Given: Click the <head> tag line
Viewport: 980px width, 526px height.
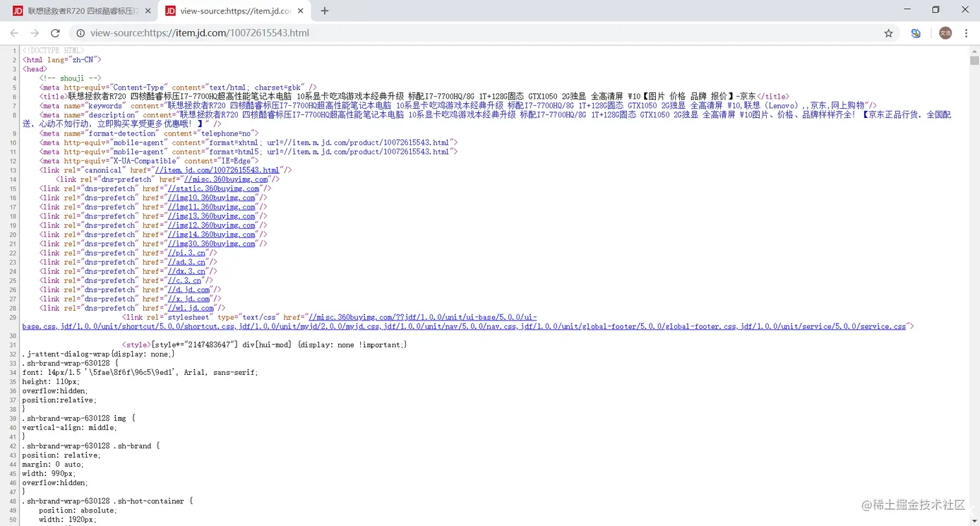Looking at the screenshot, I should tap(34, 69).
